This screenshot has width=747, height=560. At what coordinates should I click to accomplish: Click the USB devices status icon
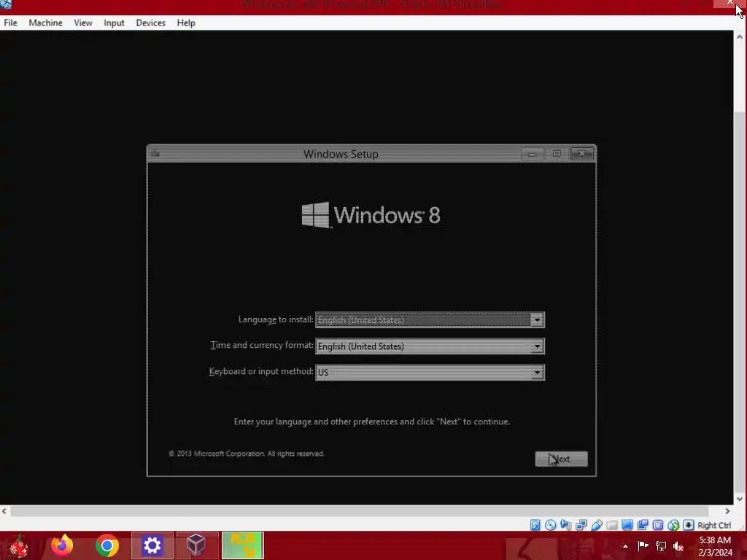[x=597, y=525]
